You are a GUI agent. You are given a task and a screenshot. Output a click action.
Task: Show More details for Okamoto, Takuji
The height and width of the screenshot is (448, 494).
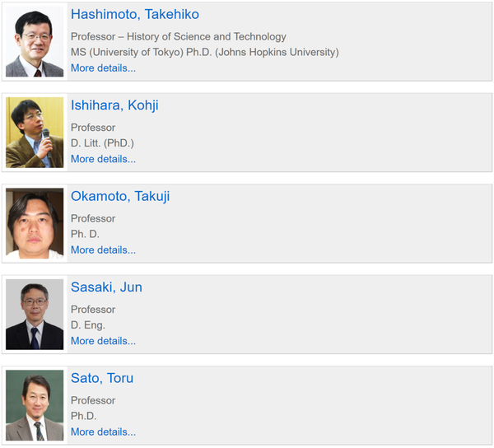click(103, 250)
